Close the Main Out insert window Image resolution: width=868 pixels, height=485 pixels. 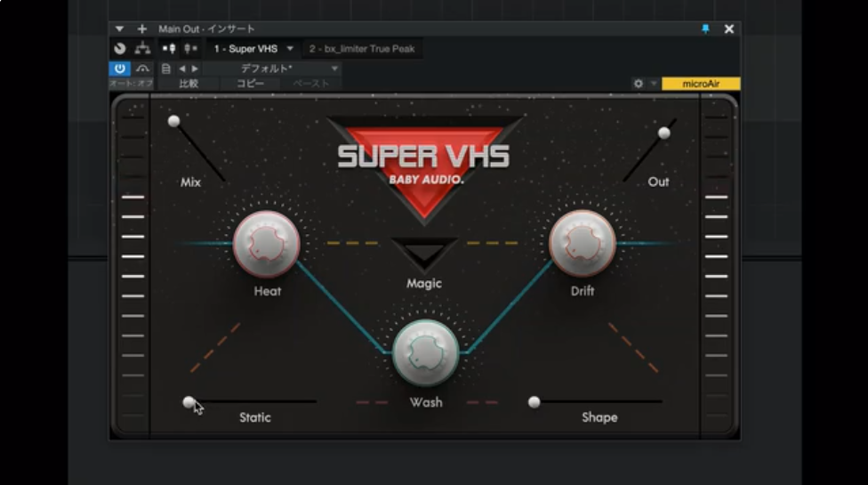point(729,28)
